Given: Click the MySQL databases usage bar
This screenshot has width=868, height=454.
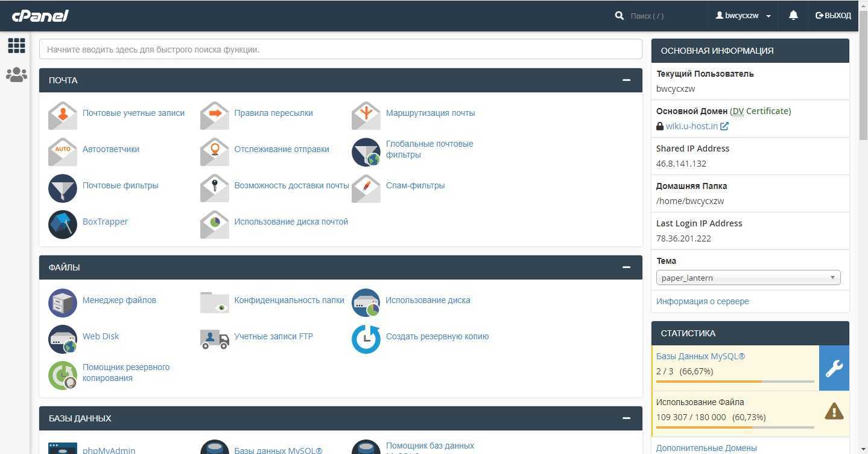Looking at the screenshot, I should click(x=735, y=382).
